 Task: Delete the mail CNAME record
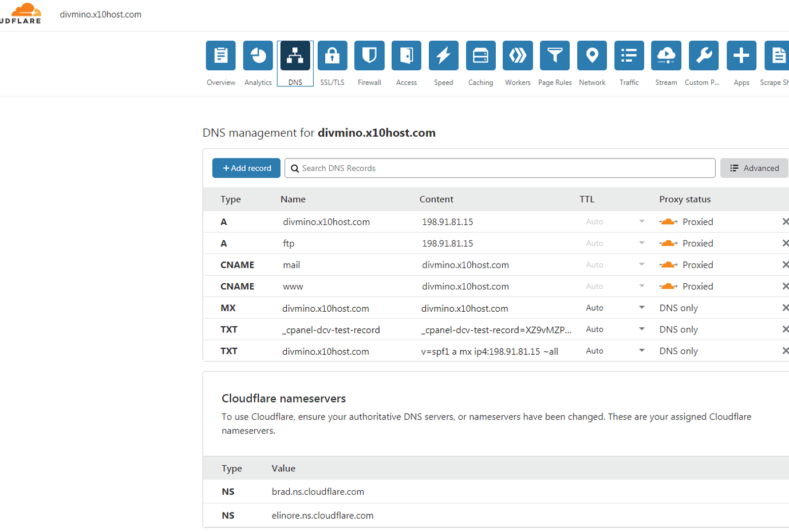point(785,265)
